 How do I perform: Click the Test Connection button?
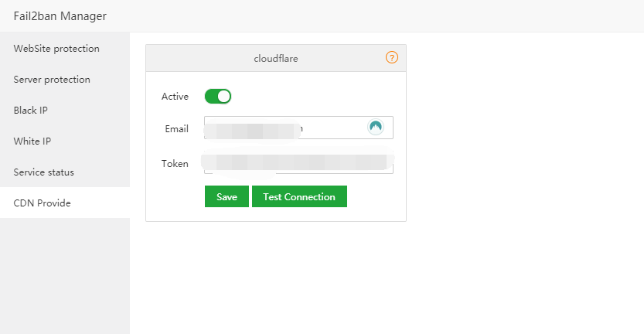299,197
